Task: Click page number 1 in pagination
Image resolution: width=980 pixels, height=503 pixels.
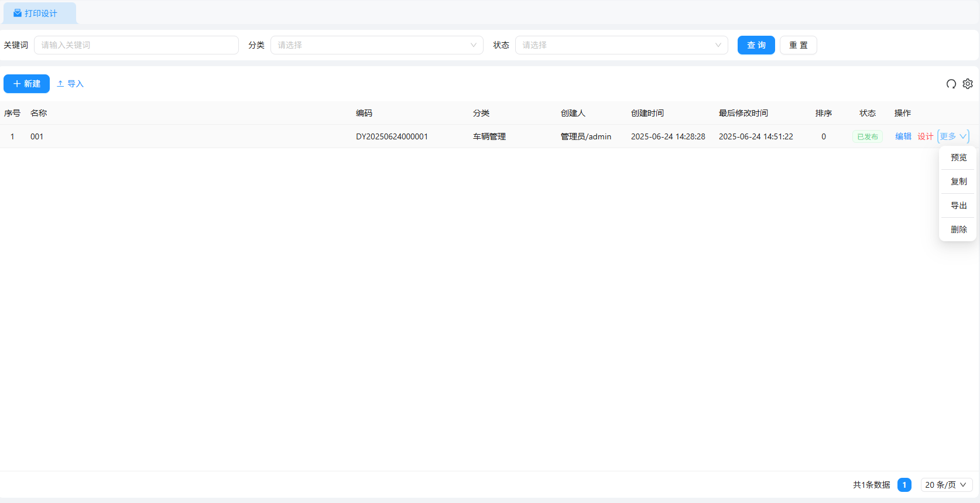Action: (904, 485)
